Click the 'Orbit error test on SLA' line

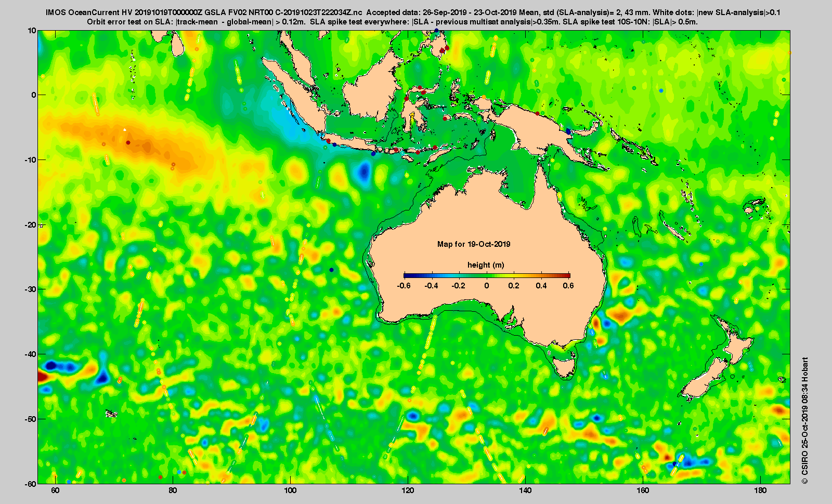point(392,22)
